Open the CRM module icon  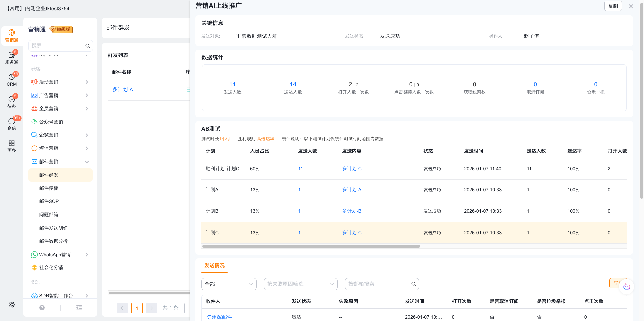12,80
